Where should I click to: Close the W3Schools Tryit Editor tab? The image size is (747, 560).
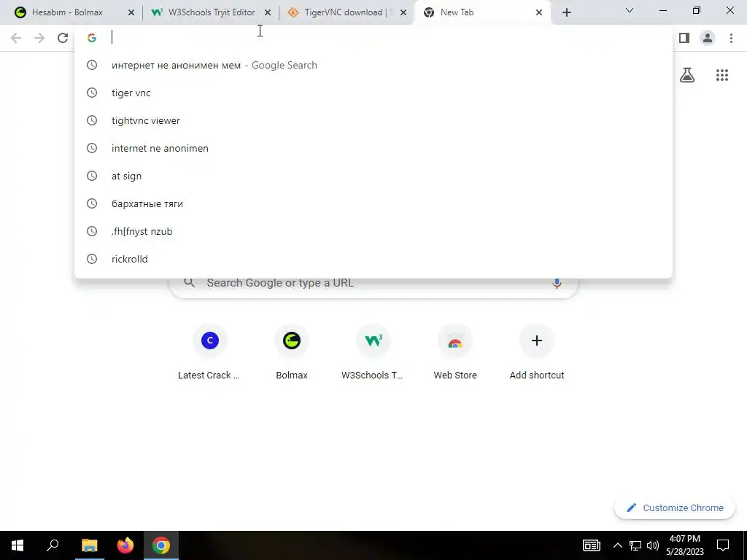coord(268,12)
